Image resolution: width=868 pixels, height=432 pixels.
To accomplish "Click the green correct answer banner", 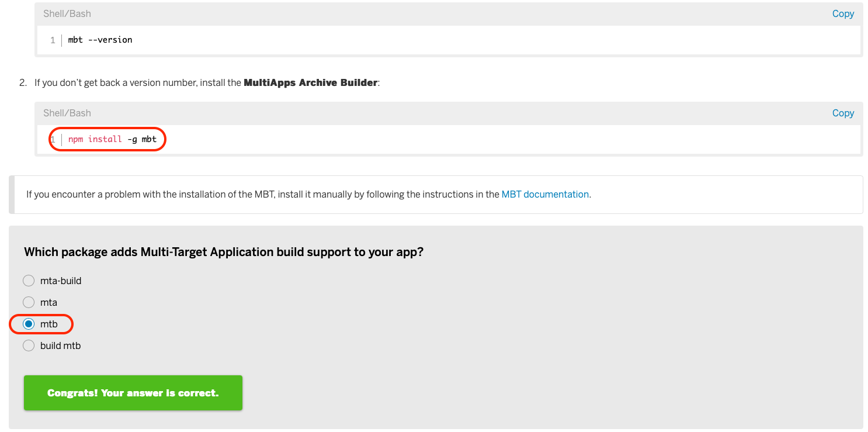I will tap(133, 392).
